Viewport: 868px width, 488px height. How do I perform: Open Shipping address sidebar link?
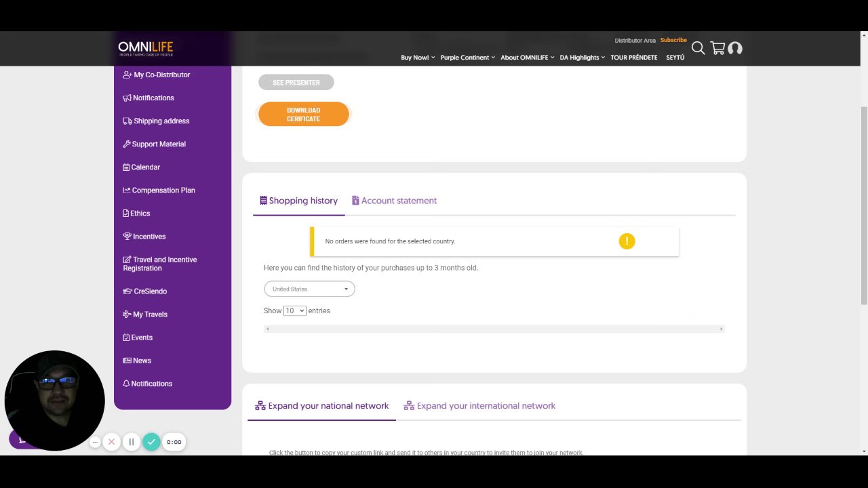(156, 121)
